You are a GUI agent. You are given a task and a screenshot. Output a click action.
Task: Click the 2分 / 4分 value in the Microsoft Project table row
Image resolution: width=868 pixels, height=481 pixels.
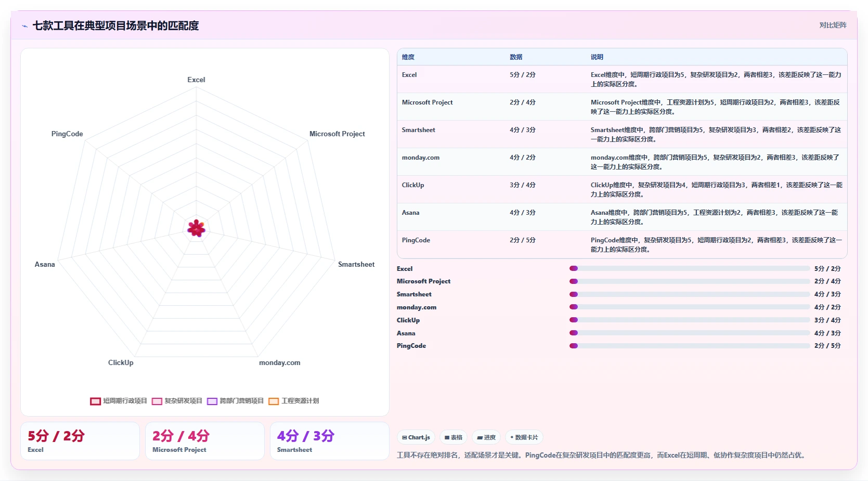click(x=523, y=102)
